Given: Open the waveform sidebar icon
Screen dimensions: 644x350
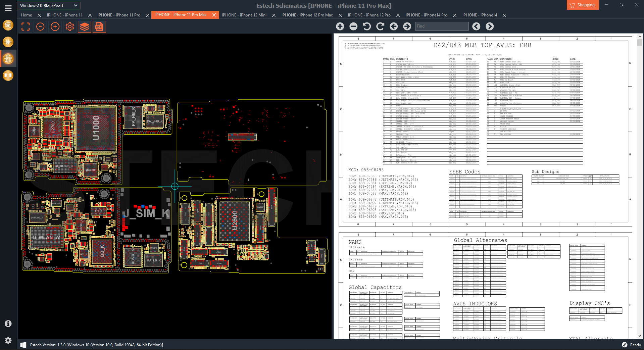Looking at the screenshot, I should (8, 42).
